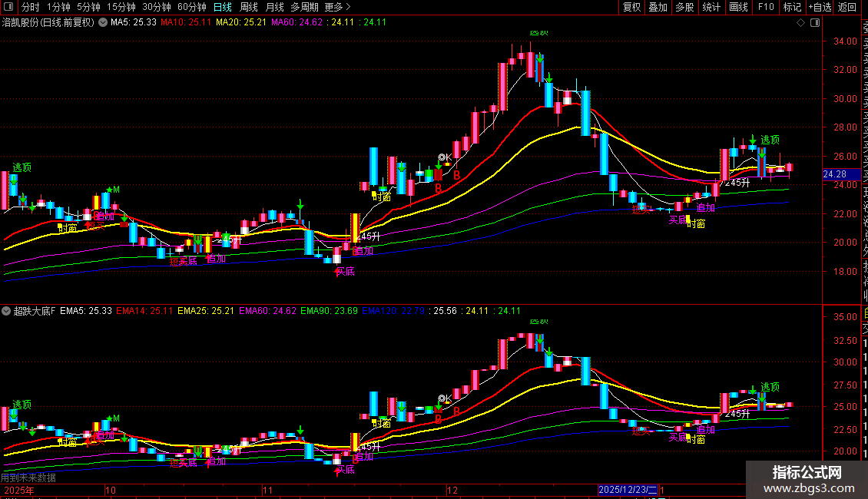Screen dimensions: 868x499
Task: Click month 10 on time axis
Action: tap(111, 490)
